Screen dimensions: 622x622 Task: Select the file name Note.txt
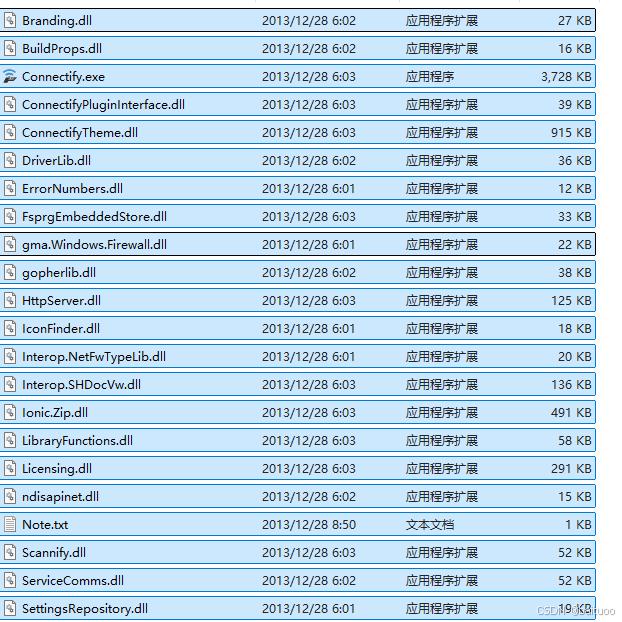(45, 524)
